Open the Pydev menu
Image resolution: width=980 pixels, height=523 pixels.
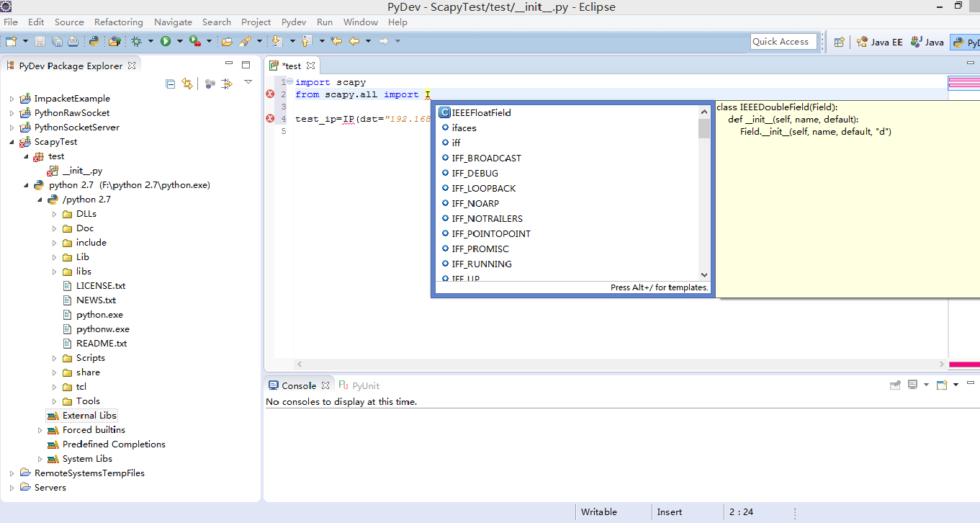point(294,22)
